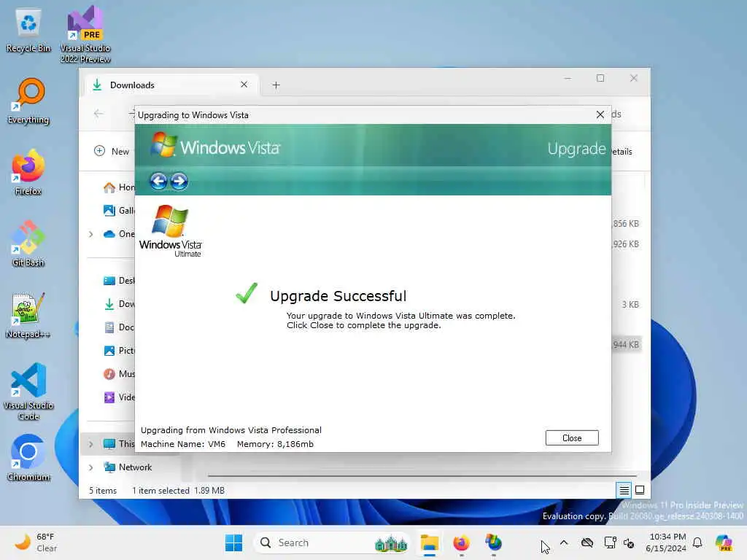Click 'Machine Name: VM6' text
The width and height of the screenshot is (747, 560).
pos(183,444)
